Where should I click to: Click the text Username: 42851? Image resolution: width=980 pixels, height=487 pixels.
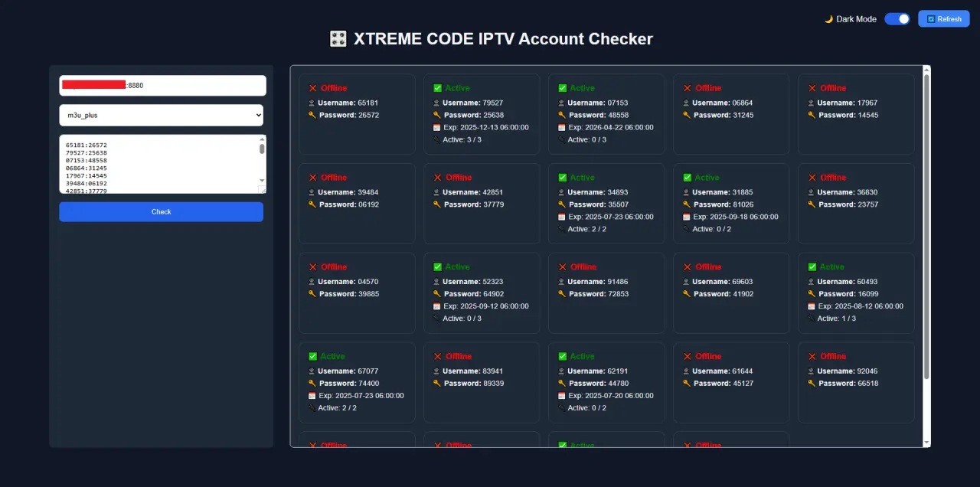472,192
